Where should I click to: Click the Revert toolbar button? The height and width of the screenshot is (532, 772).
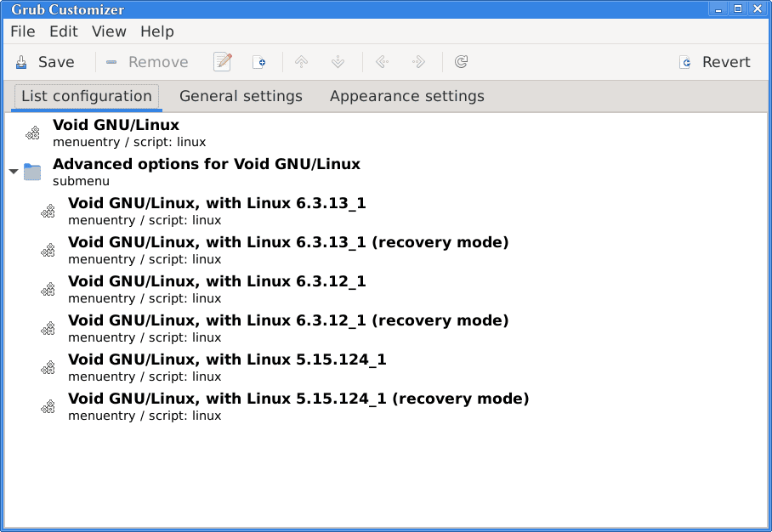point(715,62)
